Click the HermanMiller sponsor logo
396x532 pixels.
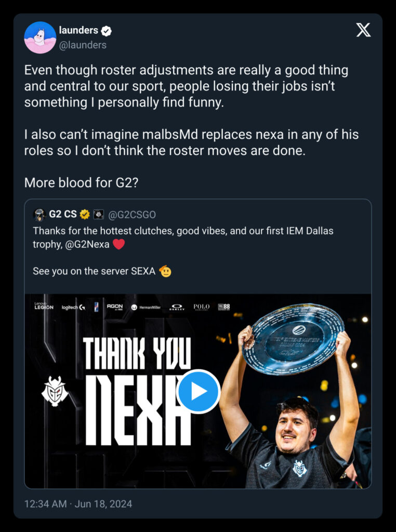(x=146, y=308)
